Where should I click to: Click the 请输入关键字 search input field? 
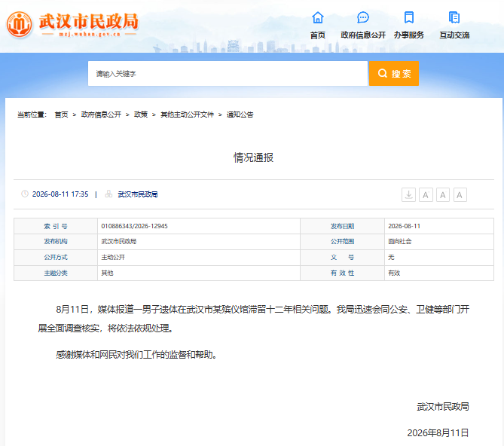tap(228, 74)
